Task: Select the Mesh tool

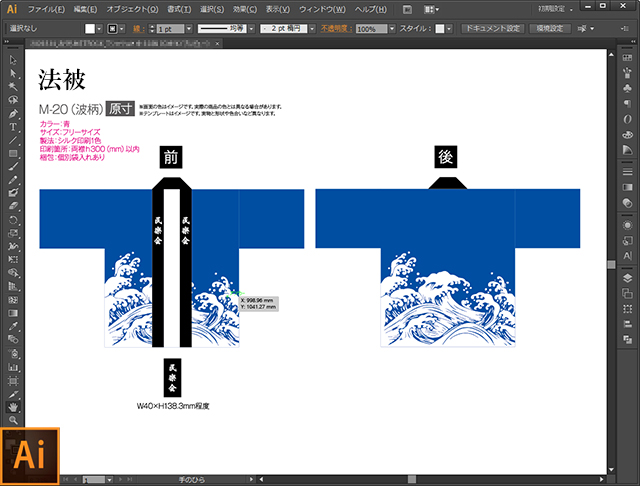Action: 13,300
